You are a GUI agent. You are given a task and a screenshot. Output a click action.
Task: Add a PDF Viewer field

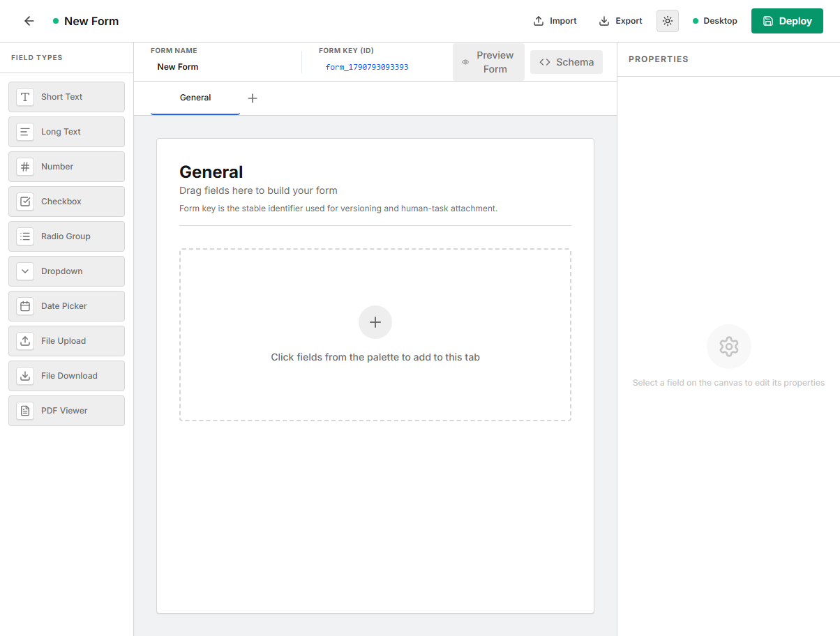click(x=66, y=411)
